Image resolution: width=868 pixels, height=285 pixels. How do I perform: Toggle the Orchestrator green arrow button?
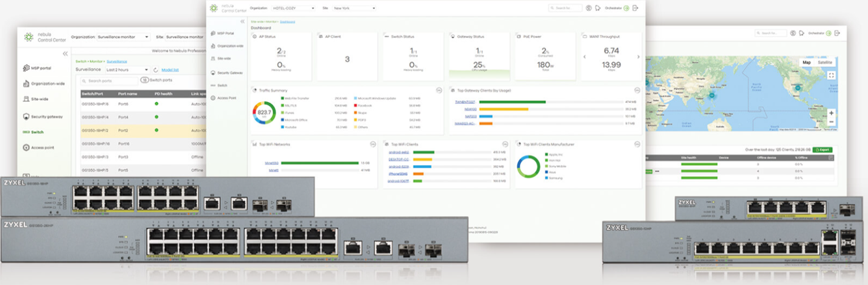(626, 8)
